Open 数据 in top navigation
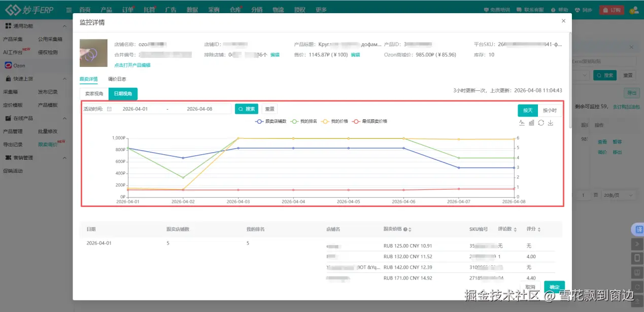This screenshot has height=312, width=644. click(192, 10)
